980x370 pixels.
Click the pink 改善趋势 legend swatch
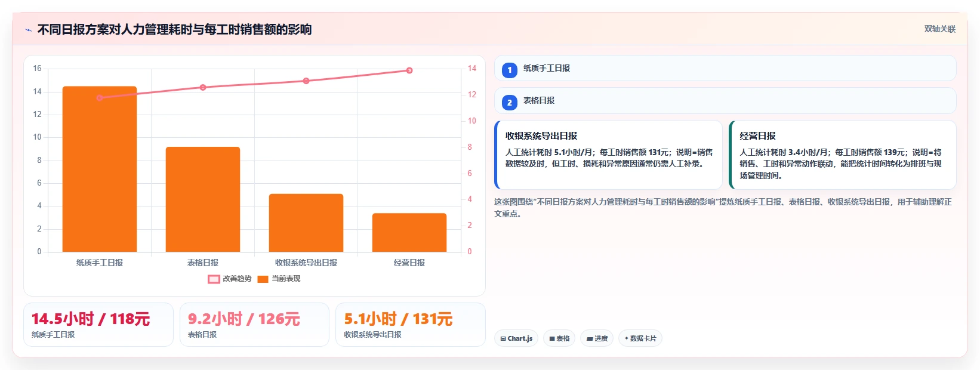tap(214, 279)
